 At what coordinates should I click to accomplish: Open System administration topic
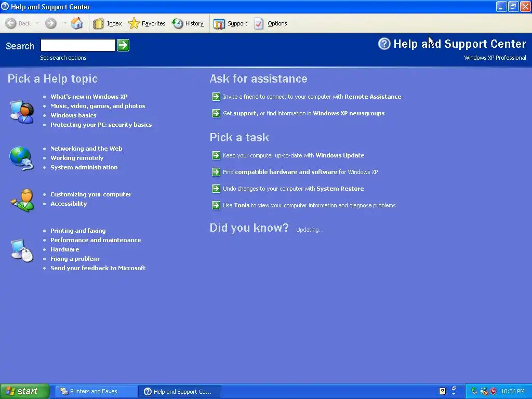84,167
